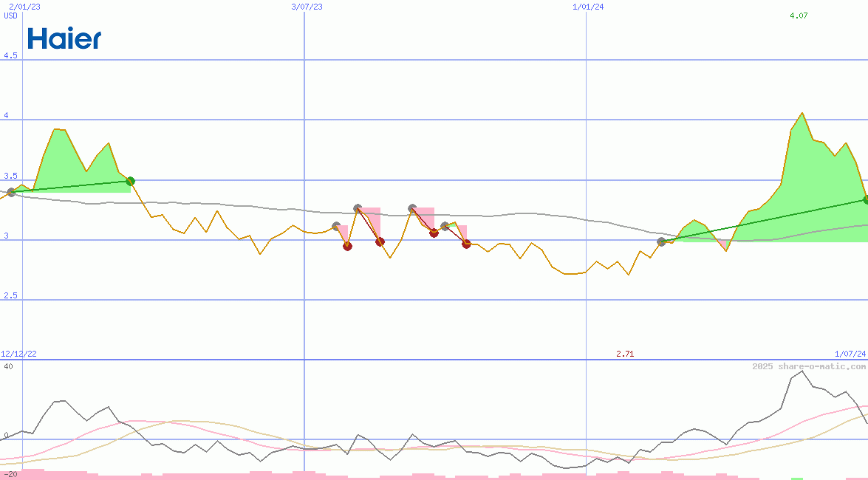868x480 pixels.
Task: Click the 40 indicator axis label
Action: (x=8, y=366)
